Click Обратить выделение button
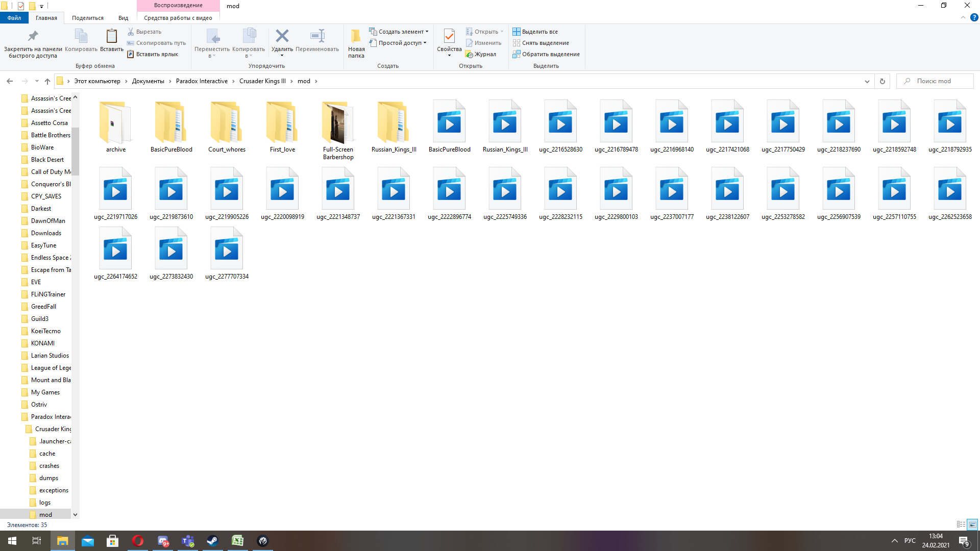This screenshot has width=980, height=551. (x=546, y=54)
